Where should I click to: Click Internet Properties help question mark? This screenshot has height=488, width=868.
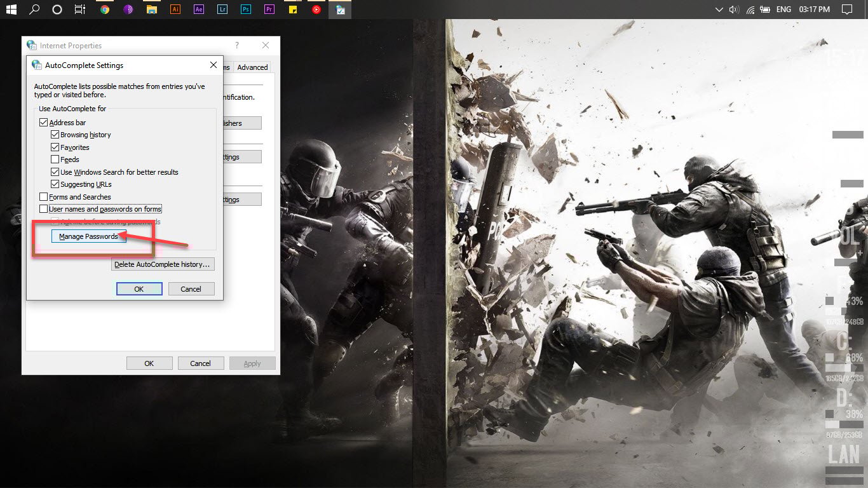tap(237, 45)
